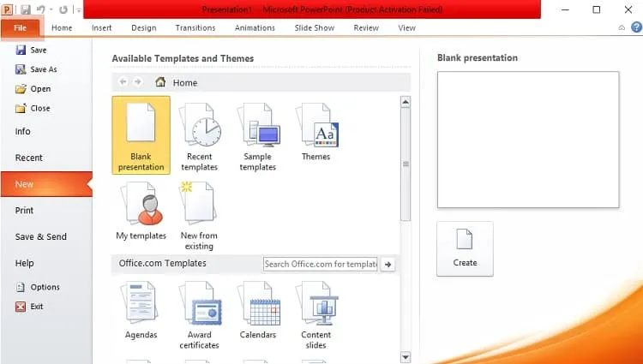Click the Home icon in template navigation
This screenshot has width=643, height=364.
click(x=160, y=82)
